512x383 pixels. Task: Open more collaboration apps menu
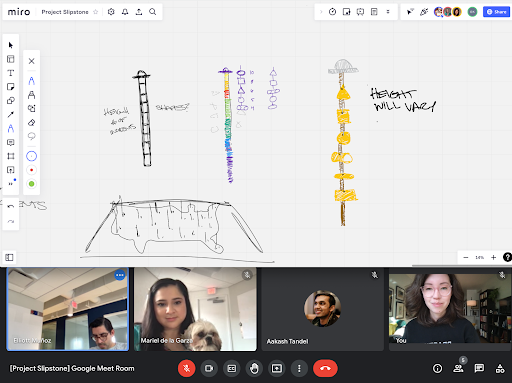388,12
